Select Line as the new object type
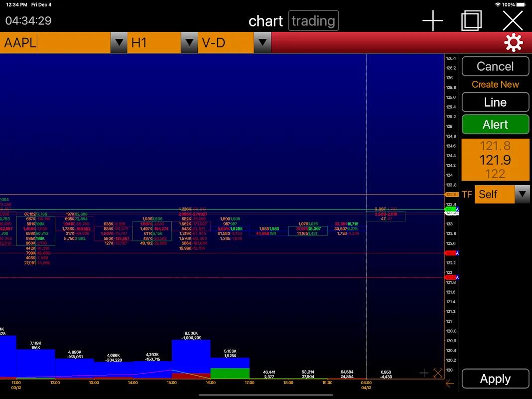532x399 pixels. [495, 102]
